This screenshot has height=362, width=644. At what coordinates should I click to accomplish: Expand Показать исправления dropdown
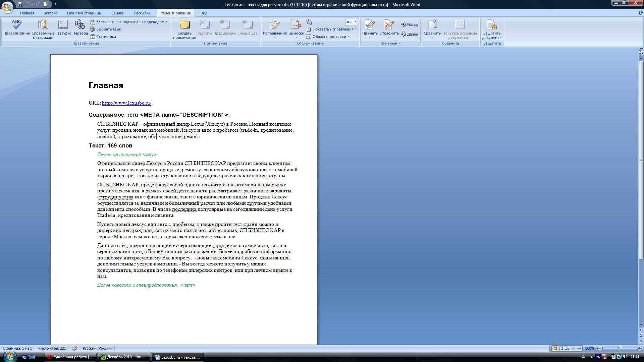(356, 29)
